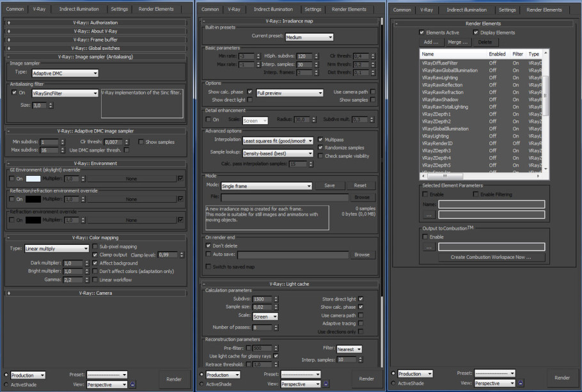This screenshot has width=582, height=392.
Task: Click Create Combustion Workspace Now button
Action: 491,257
